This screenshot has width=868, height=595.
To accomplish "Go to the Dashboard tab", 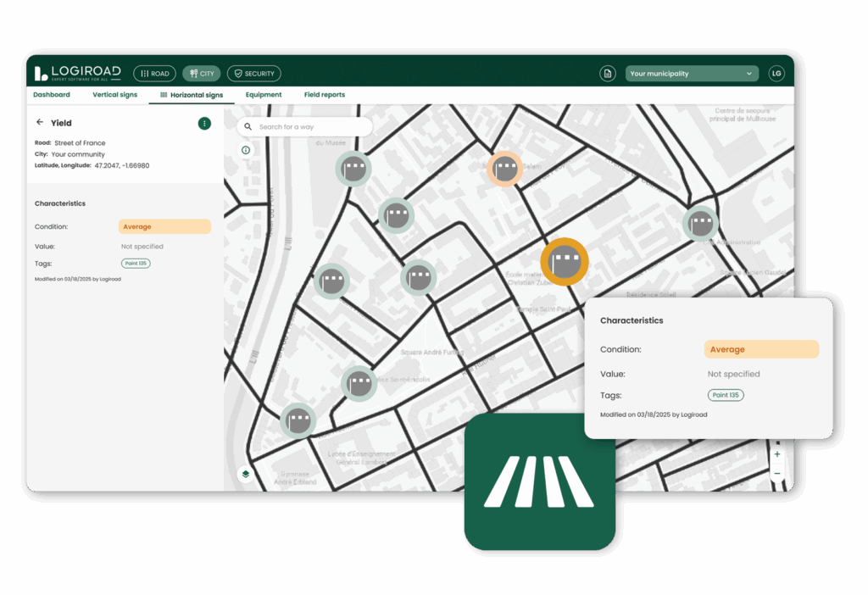I will pyautogui.click(x=52, y=95).
